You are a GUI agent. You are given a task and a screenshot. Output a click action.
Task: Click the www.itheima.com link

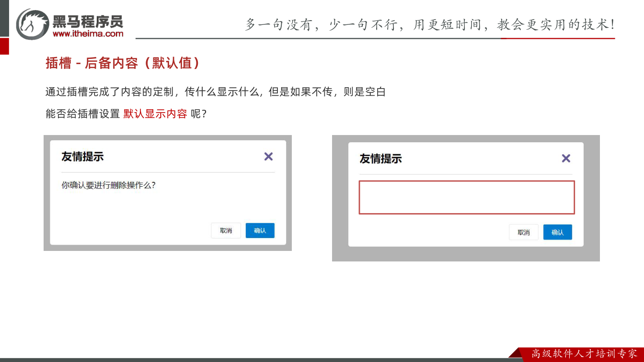point(88,34)
